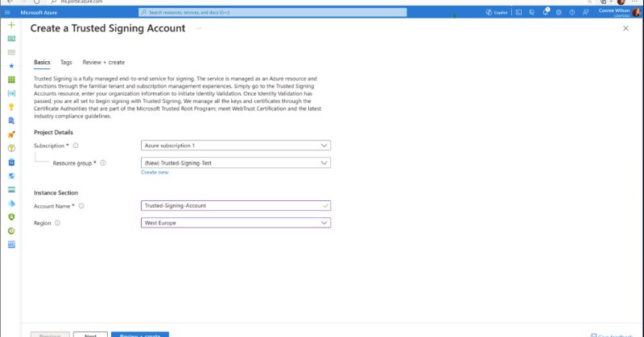Click the orange rocket icon in sidebar

click(11, 134)
